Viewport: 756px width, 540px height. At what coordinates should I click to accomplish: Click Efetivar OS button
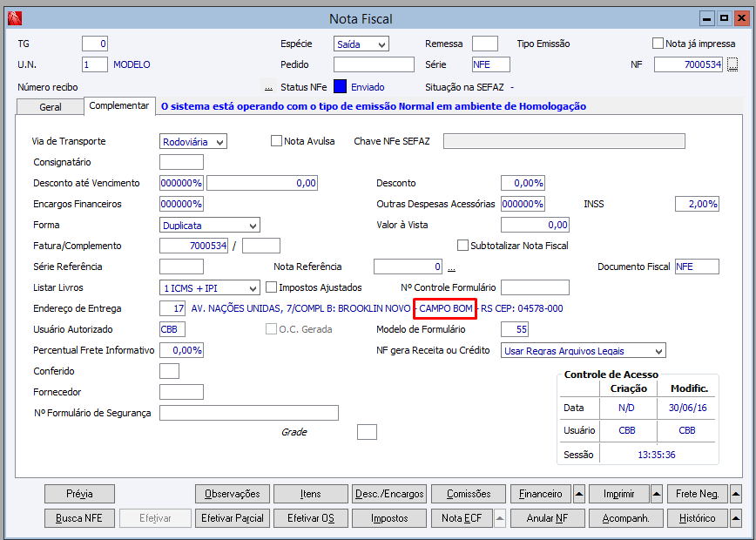[310, 518]
